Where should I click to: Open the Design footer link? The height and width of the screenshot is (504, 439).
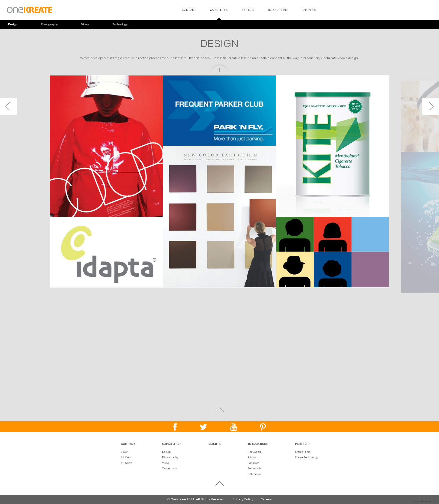pyautogui.click(x=166, y=452)
